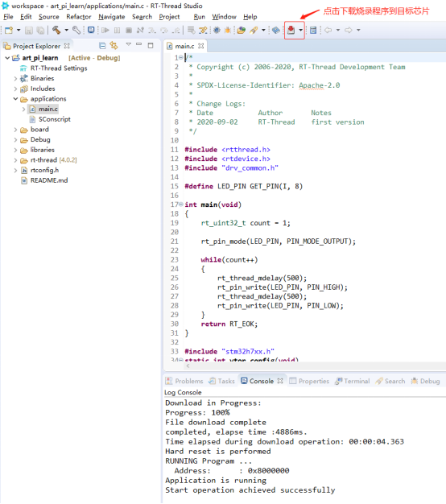Image resolution: width=446 pixels, height=504 pixels.
Task: Click the Collapse All icon in Project Explorer
Action: [102, 46]
